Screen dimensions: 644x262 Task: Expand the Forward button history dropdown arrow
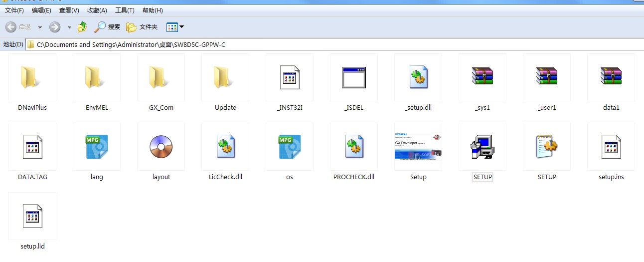coord(69,27)
